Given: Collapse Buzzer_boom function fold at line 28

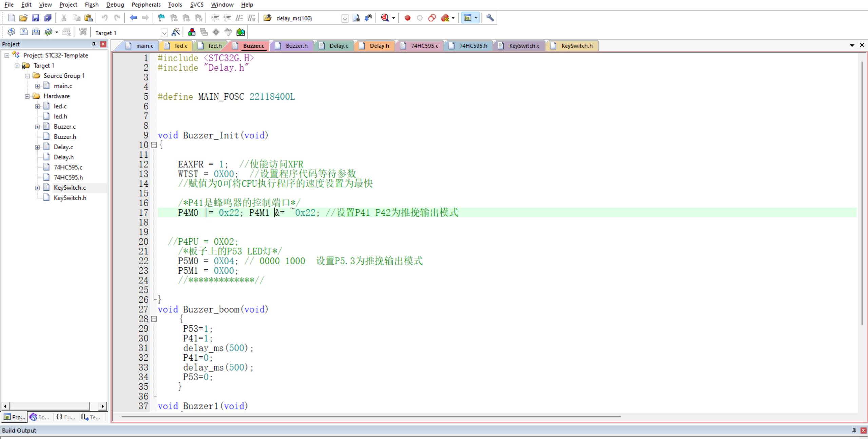Looking at the screenshot, I should pos(154,319).
